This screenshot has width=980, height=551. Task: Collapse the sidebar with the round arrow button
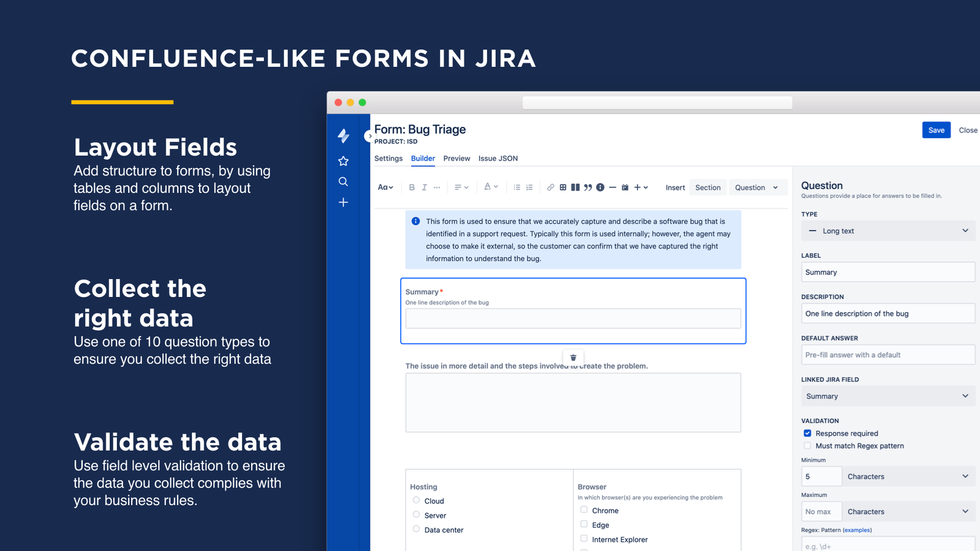click(x=369, y=136)
